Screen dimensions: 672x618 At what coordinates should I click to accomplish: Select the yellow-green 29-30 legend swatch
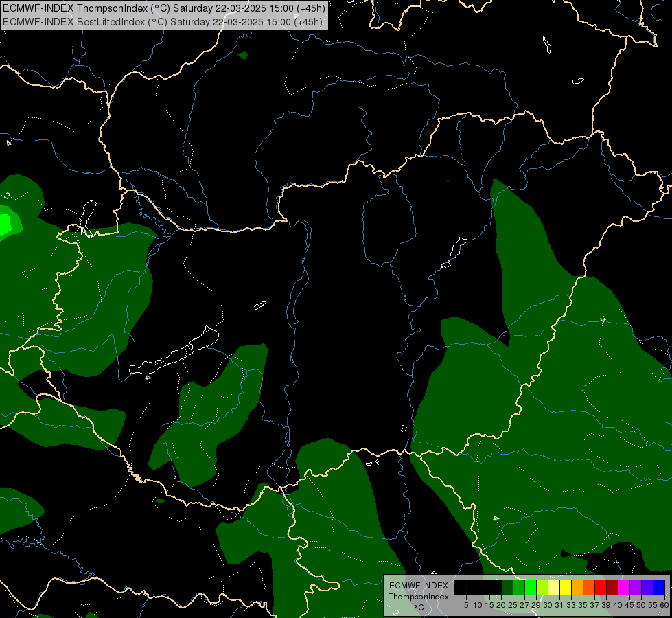pyautogui.click(x=542, y=587)
